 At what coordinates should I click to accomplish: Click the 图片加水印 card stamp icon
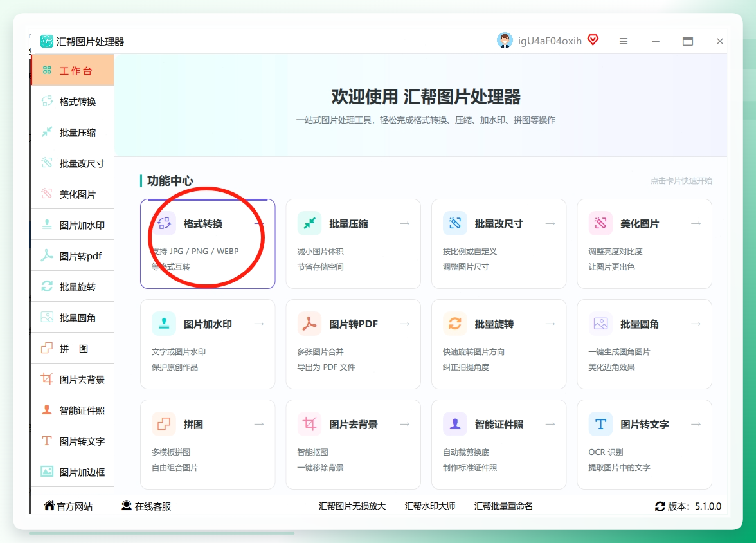click(164, 324)
